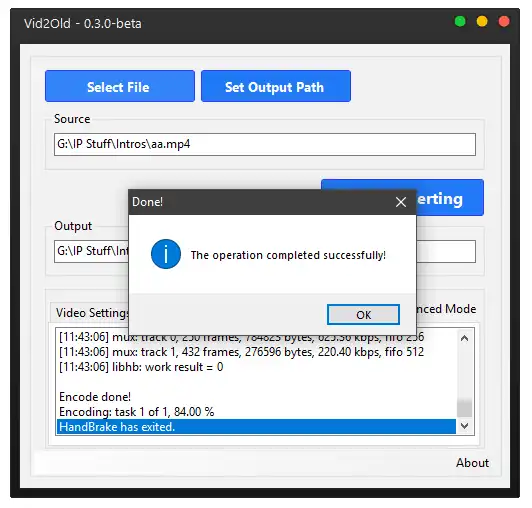Click the green window control dot
Image resolution: width=532 pixels, height=508 pixels.
pos(460,21)
